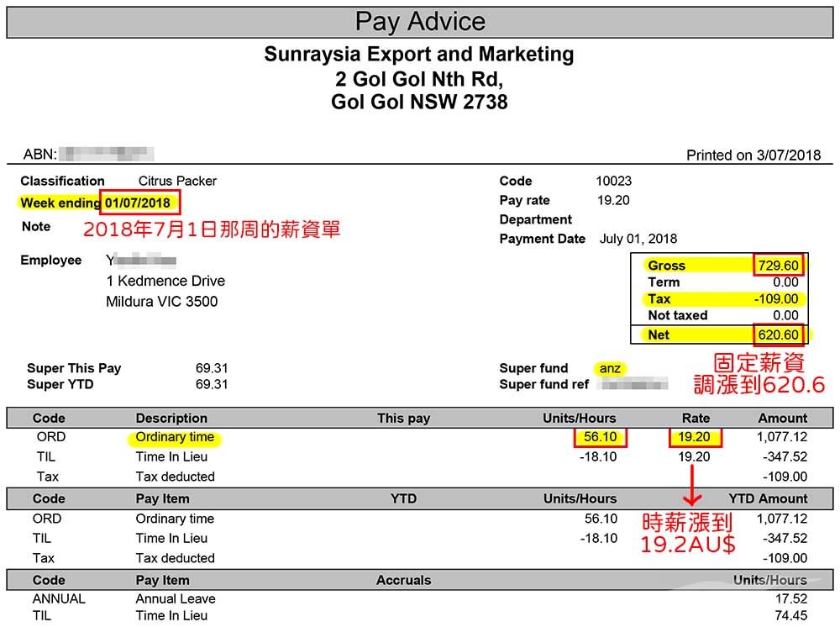Click the red-boxed 19.20 rate value

696,437
